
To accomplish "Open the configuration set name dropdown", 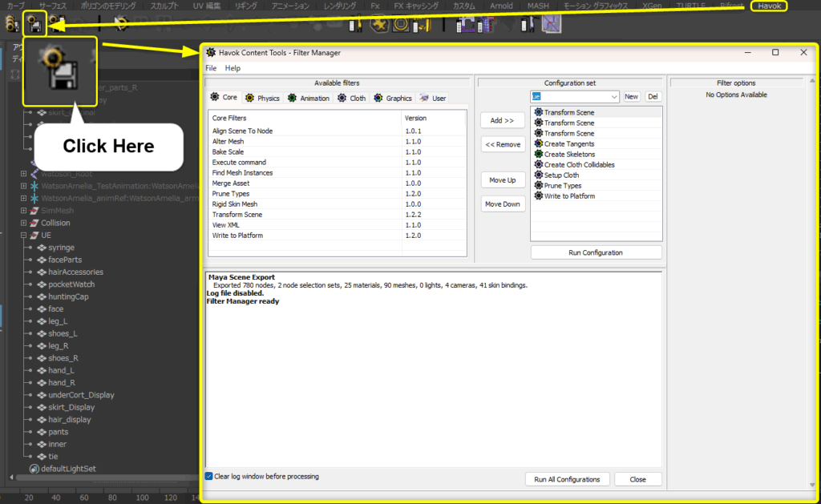I will [613, 97].
